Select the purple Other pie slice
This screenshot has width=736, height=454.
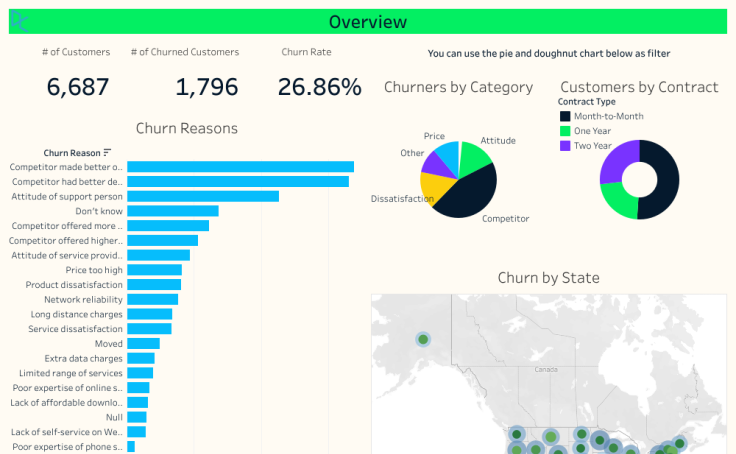(x=435, y=161)
